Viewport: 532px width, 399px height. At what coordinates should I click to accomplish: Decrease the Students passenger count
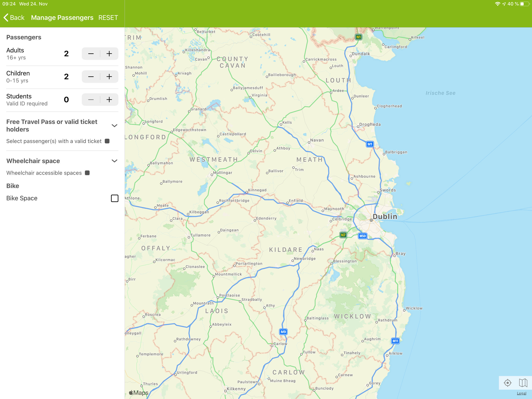pos(91,100)
